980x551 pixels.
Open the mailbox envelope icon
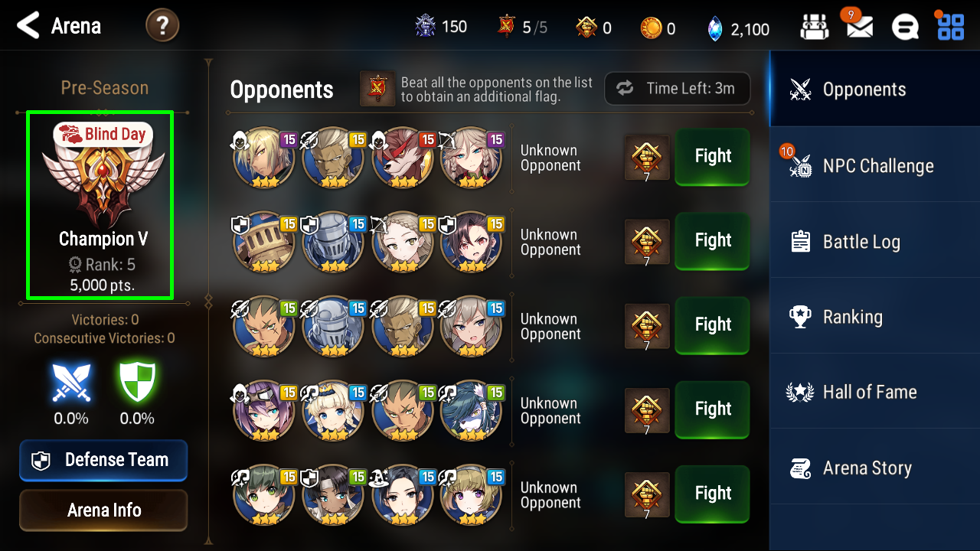[x=859, y=27]
